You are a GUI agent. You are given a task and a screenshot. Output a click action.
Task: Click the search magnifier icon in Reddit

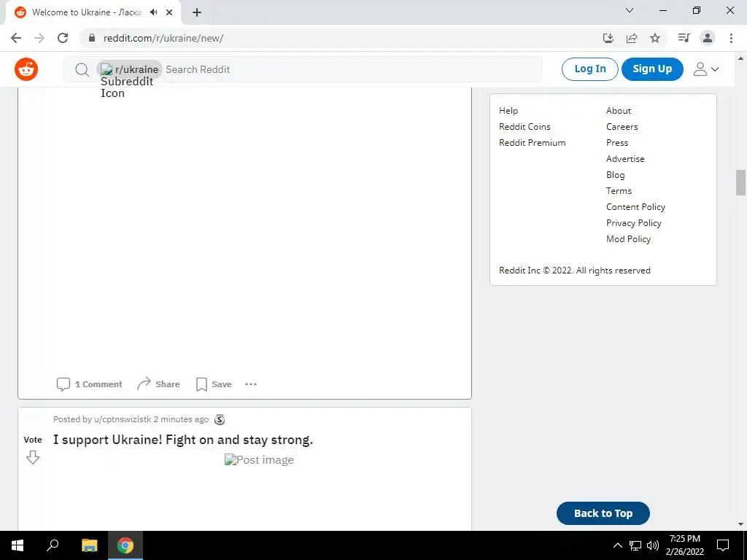click(x=82, y=69)
